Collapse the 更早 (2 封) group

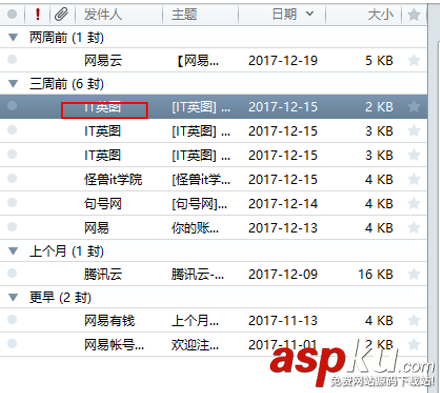13,297
